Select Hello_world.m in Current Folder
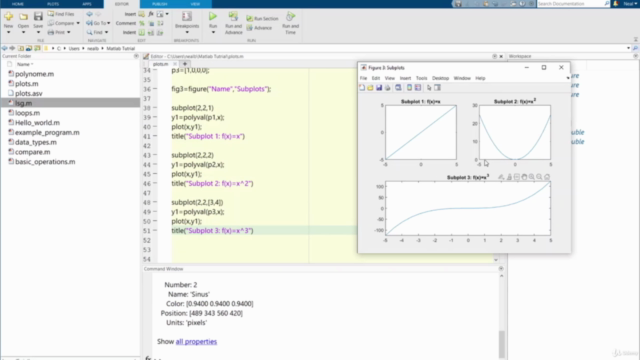The image size is (640, 360). (37, 122)
